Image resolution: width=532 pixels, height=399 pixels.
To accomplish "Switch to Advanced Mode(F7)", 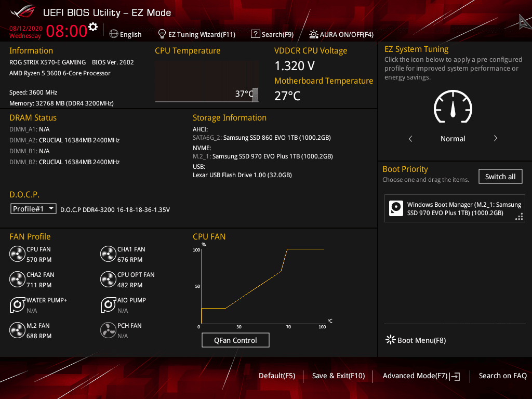I will (x=421, y=376).
